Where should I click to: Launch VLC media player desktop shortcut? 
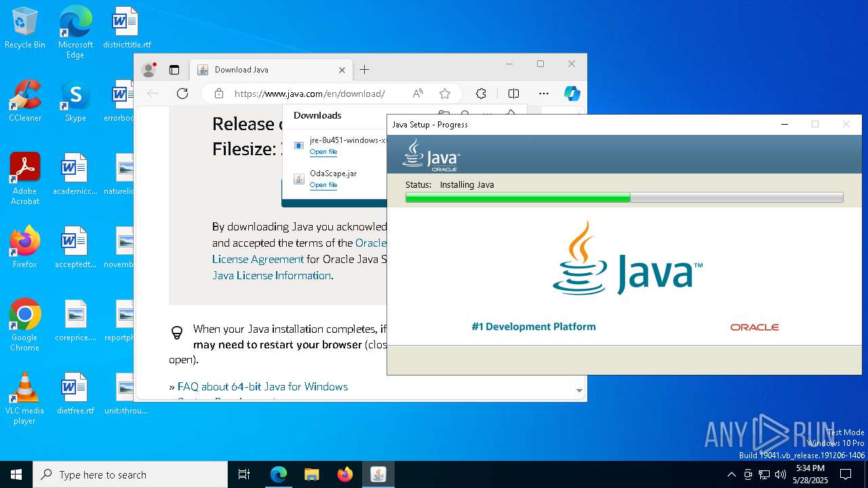coord(25,399)
